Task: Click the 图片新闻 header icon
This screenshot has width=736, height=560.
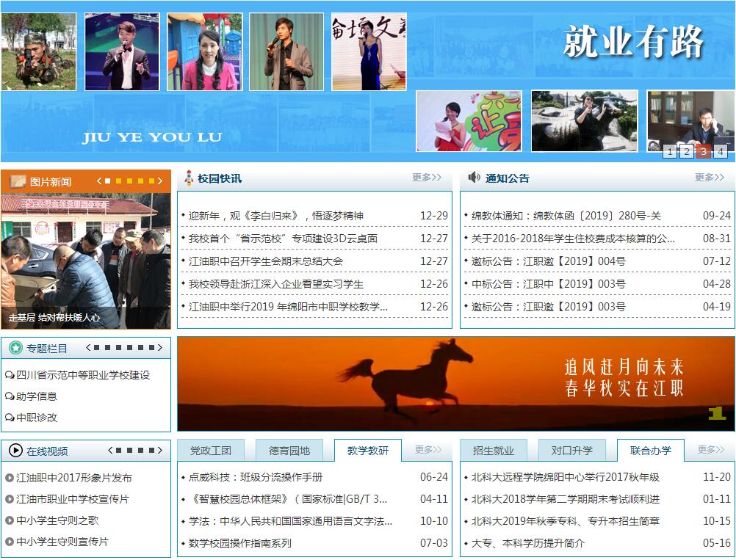Action: (x=16, y=181)
